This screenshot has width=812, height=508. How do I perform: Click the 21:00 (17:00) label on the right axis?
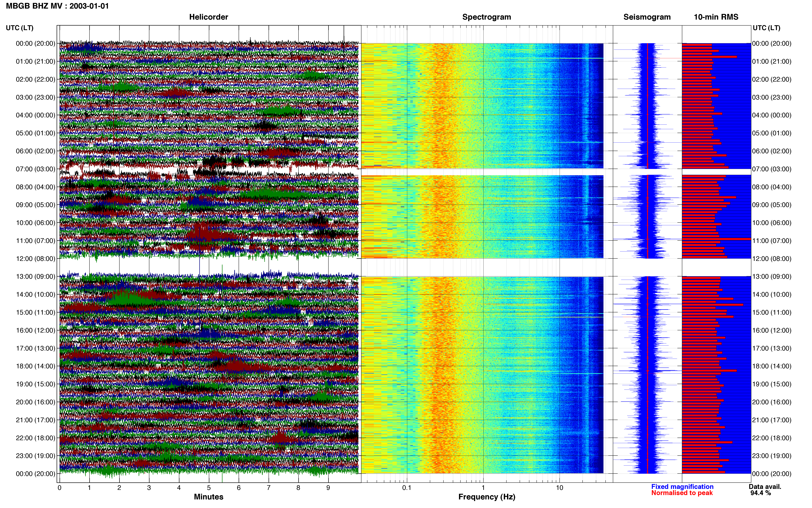[x=772, y=420]
